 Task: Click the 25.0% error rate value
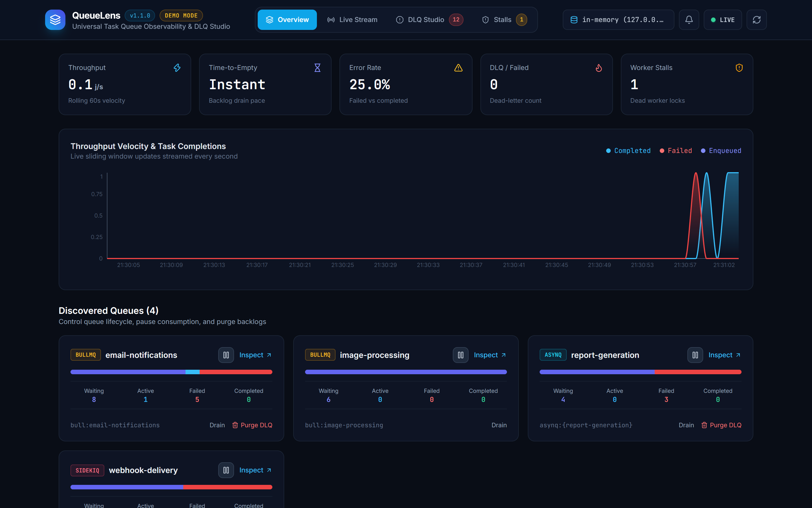click(x=369, y=85)
